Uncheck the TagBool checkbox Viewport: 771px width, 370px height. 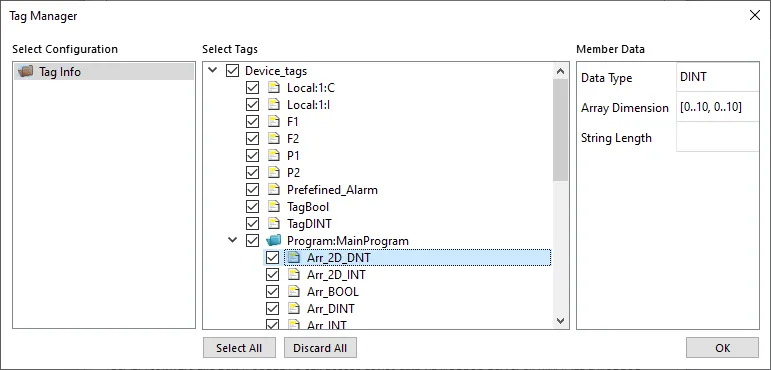coord(252,207)
